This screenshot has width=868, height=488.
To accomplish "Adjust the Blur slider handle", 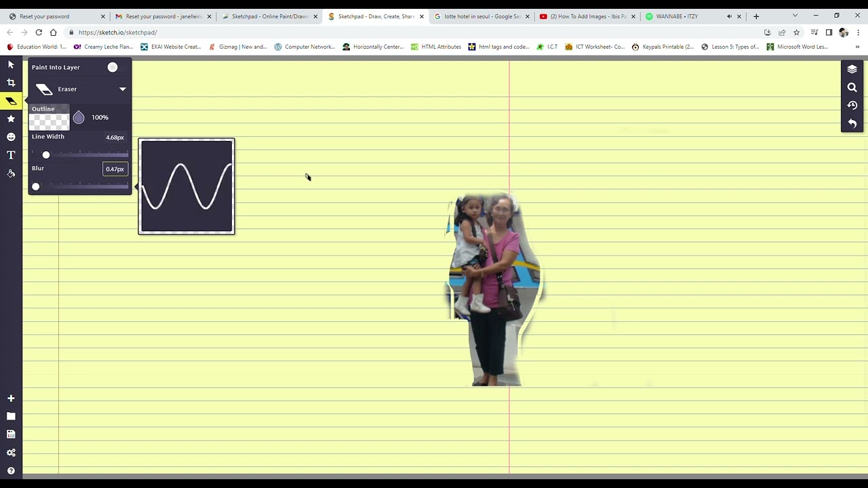I will [36, 186].
